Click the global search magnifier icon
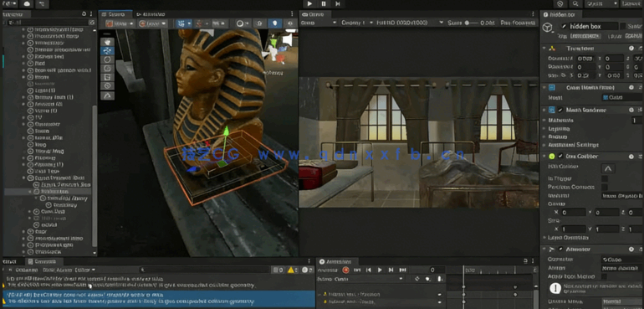Screen dimensions: 644x309 tap(575, 3)
